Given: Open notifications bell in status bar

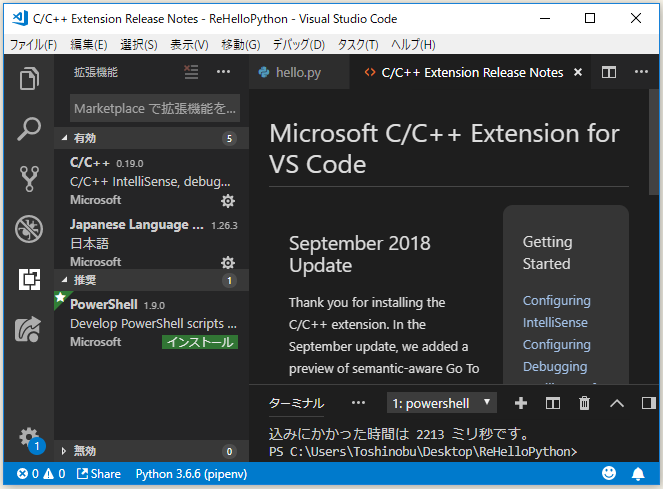Looking at the screenshot, I should (638, 474).
